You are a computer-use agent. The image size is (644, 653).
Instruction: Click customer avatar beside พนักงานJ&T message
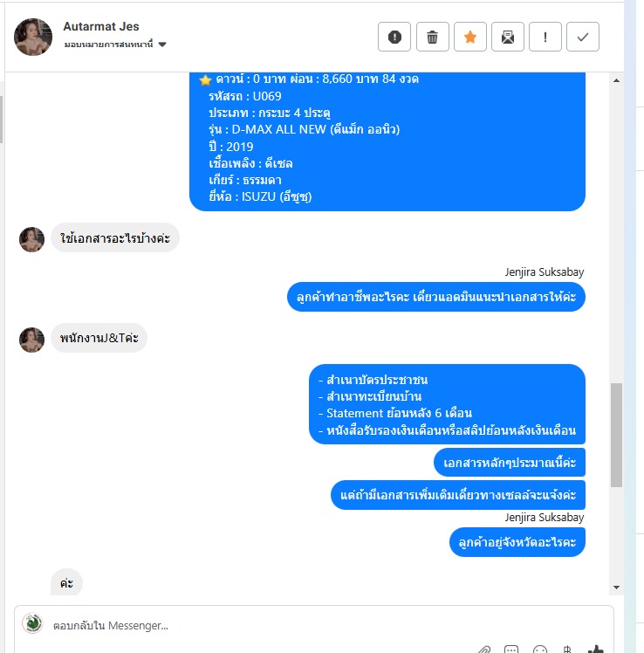pyautogui.click(x=32, y=340)
